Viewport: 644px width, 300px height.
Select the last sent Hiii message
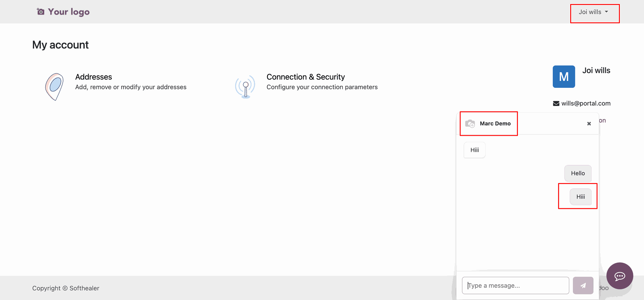581,197
